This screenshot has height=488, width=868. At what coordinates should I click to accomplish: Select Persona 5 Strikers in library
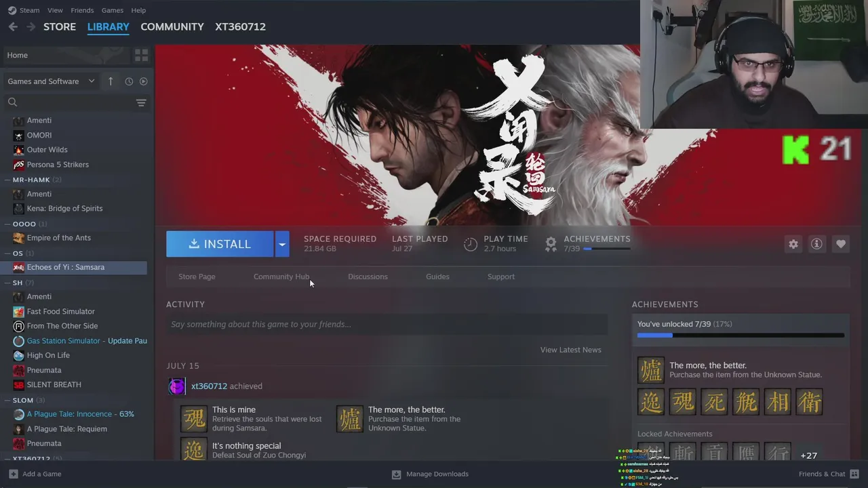(58, 165)
